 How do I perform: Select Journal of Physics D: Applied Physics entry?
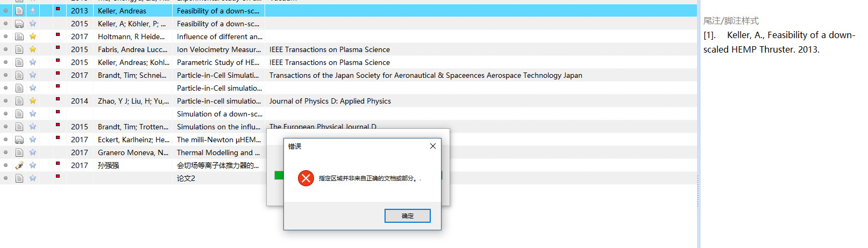[x=330, y=101]
